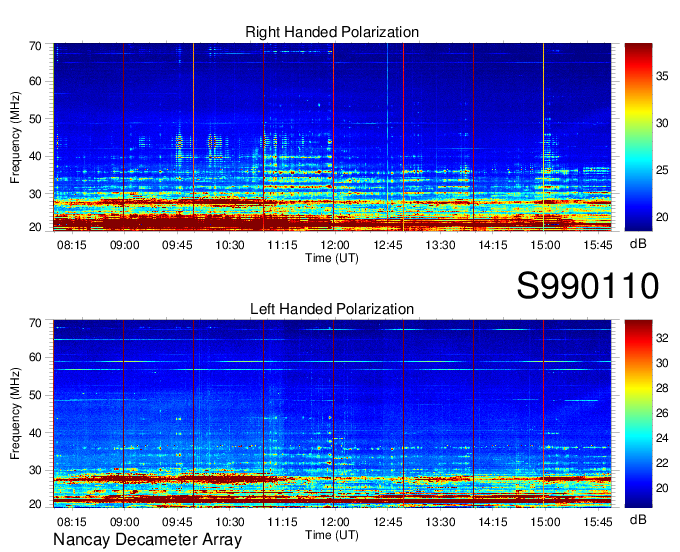Click the 'Frequency (MHz)' axis label of the upper plot

(15, 137)
